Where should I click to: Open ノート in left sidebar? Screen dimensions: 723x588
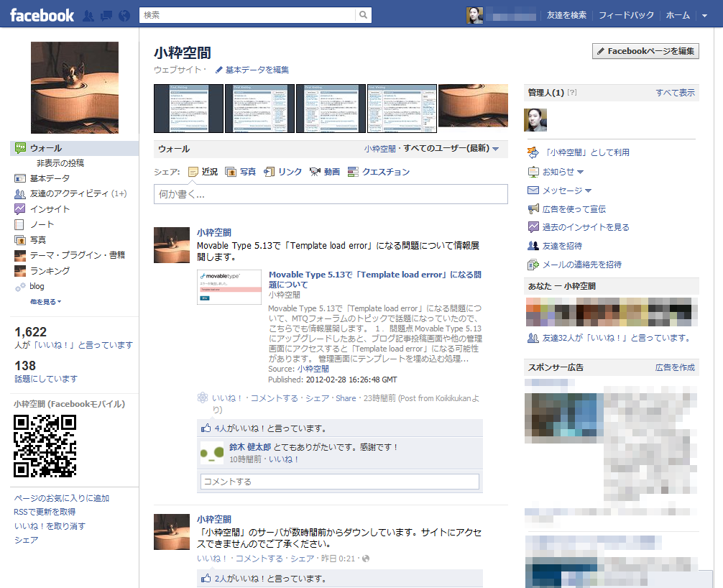(x=42, y=224)
